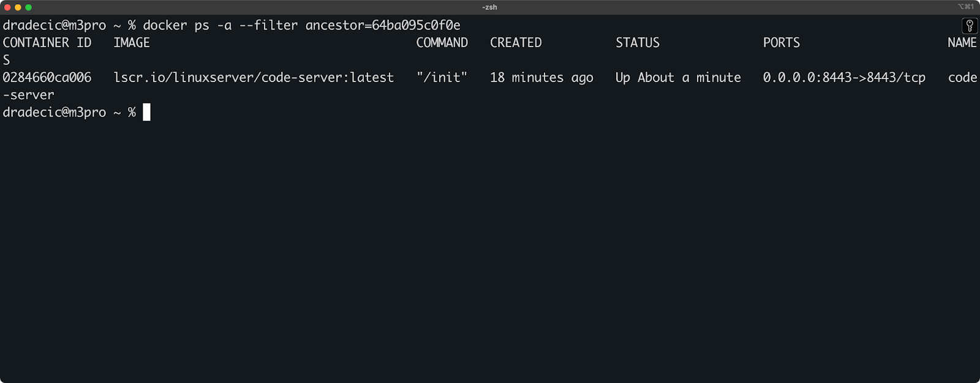This screenshot has width=980, height=383.
Task: Click the port mapping 0.0.0.0:8443->8443/tcp
Action: (x=844, y=78)
